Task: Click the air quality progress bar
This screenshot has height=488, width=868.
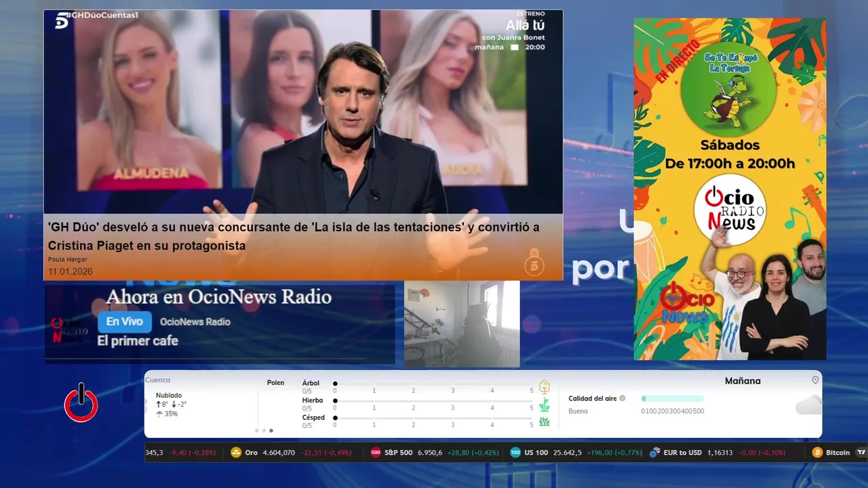Action: (673, 399)
